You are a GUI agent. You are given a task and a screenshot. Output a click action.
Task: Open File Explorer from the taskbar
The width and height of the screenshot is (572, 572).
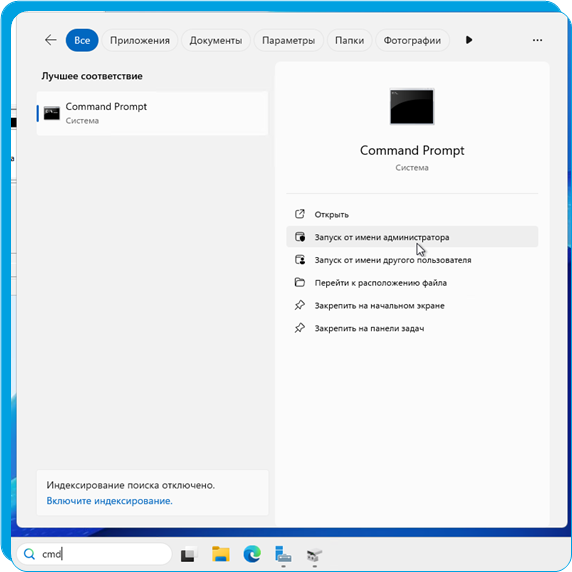click(x=221, y=554)
